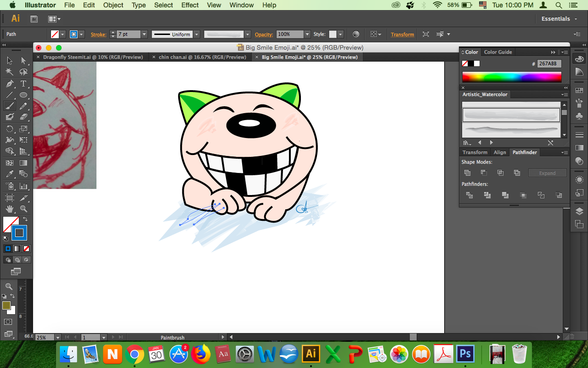This screenshot has height=368, width=588.
Task: Choose the Symbol Sprayer tool
Action: click(10, 186)
